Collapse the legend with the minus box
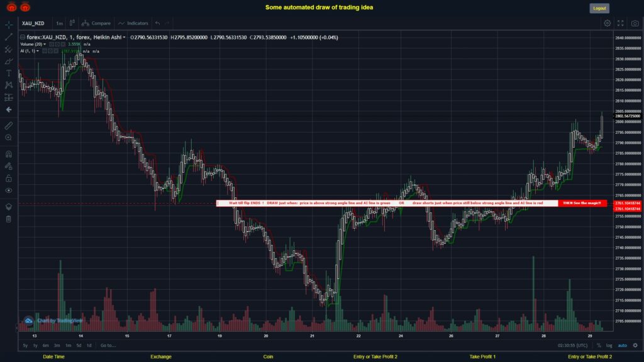The image size is (644, 362). point(23,37)
